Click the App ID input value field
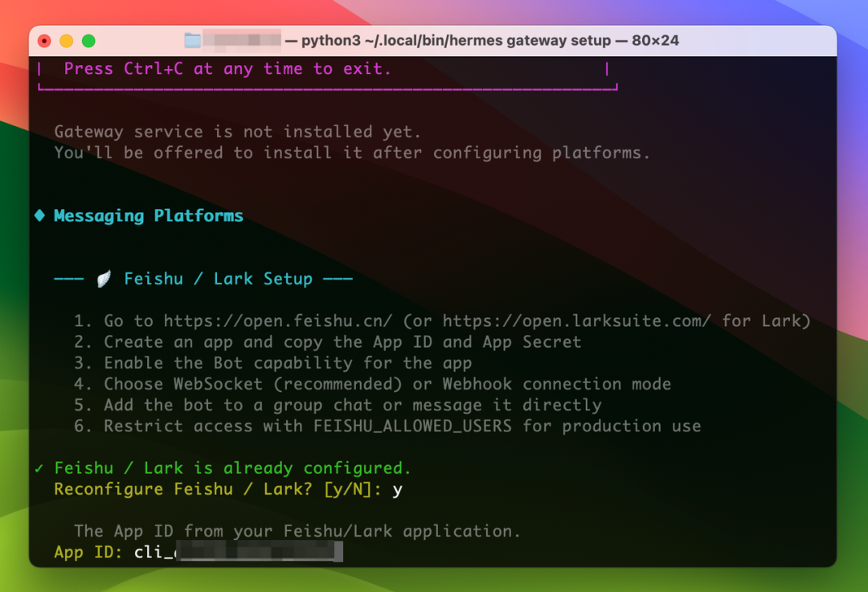 (238, 552)
